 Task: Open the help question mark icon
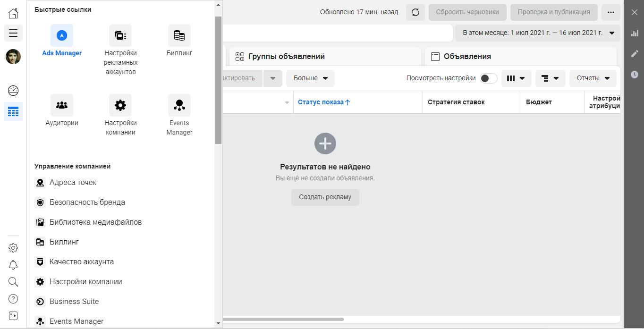[x=13, y=299]
